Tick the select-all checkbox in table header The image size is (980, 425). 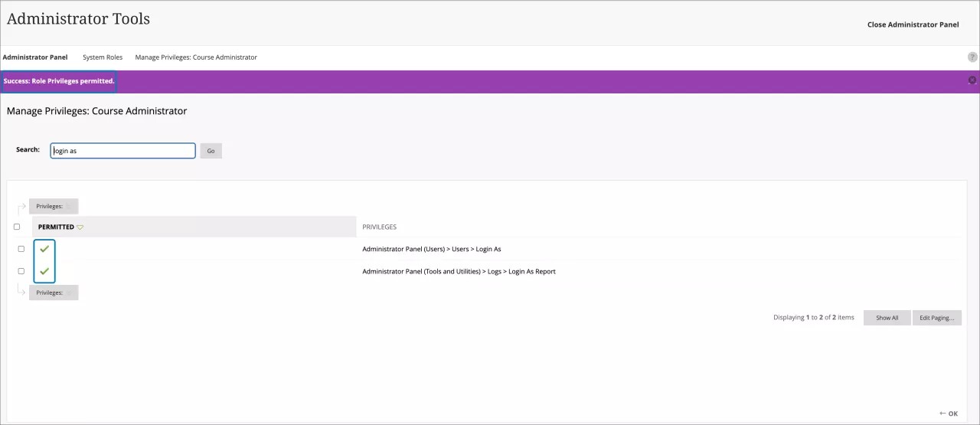(x=17, y=227)
